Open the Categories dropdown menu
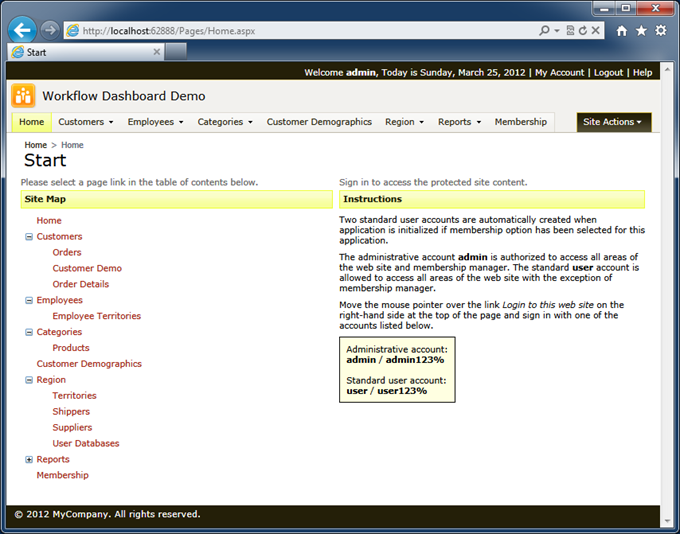 225,122
